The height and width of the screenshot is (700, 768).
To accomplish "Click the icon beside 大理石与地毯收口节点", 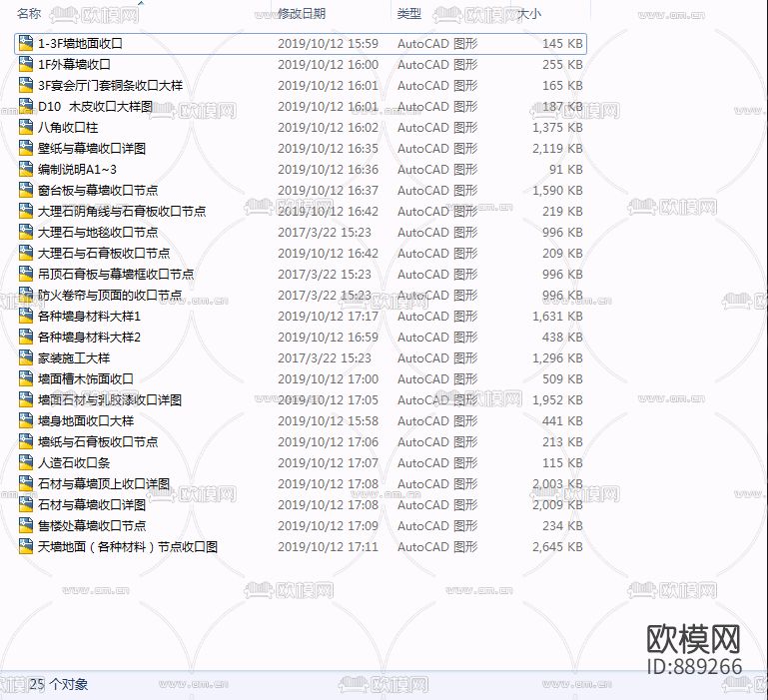I will [x=26, y=233].
